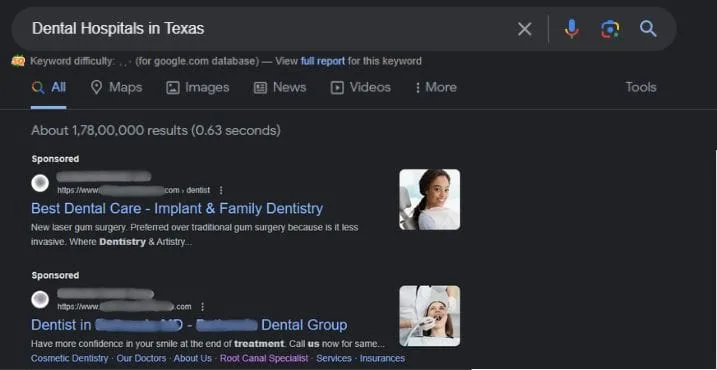Switch to the Images tab
The width and height of the screenshot is (717, 370).
[198, 87]
